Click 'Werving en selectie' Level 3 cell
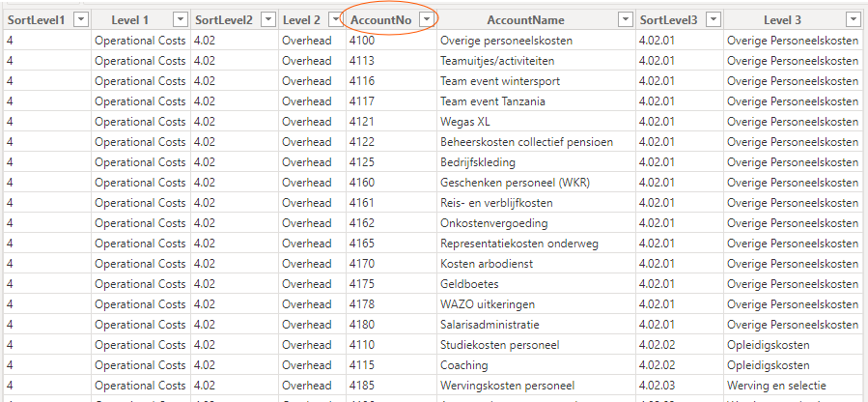The width and height of the screenshot is (868, 402). (793, 386)
